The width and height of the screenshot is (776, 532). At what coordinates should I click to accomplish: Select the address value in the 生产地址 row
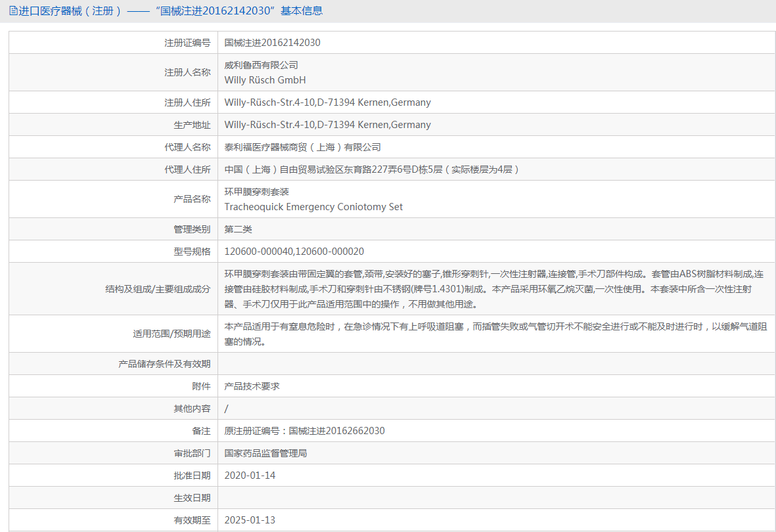tap(328, 125)
